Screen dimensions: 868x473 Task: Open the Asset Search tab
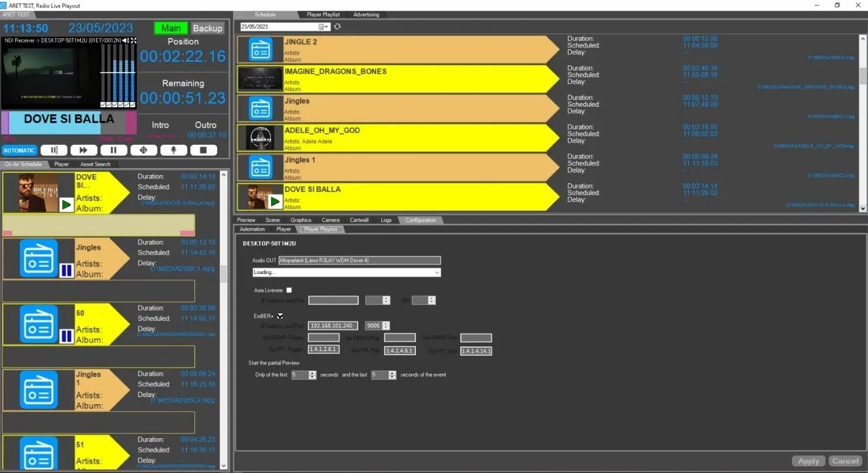click(x=95, y=164)
